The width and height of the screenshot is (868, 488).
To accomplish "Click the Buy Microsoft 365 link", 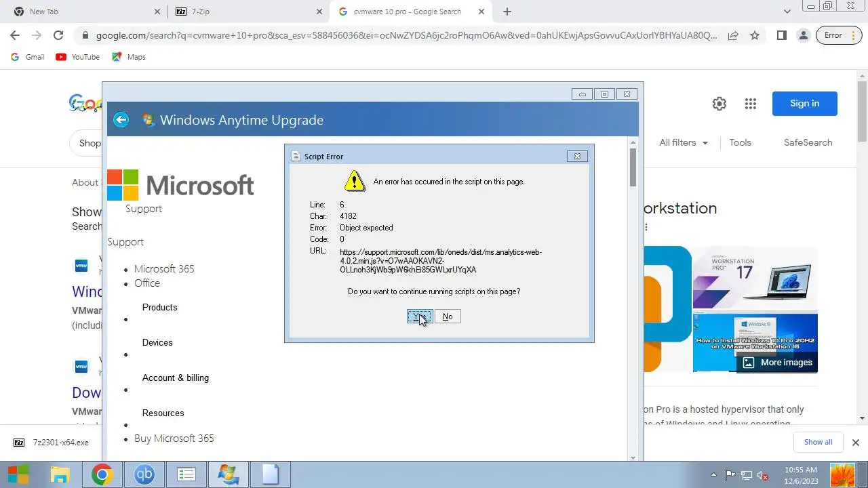I will [174, 439].
